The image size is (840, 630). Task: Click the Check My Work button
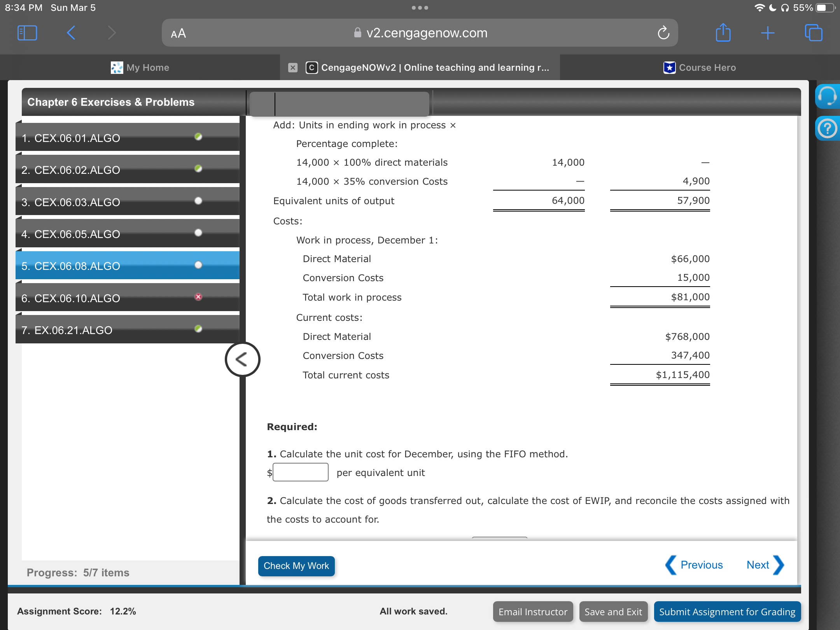[x=296, y=566]
